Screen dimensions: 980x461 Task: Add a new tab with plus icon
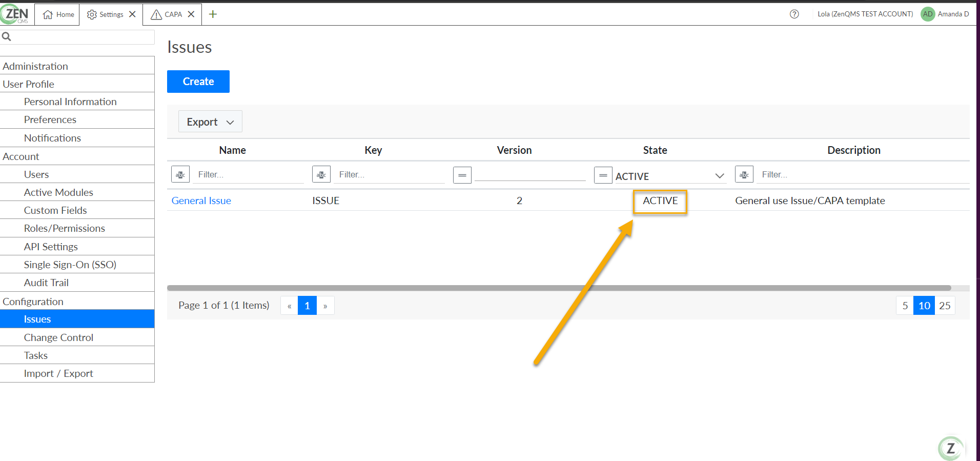213,14
